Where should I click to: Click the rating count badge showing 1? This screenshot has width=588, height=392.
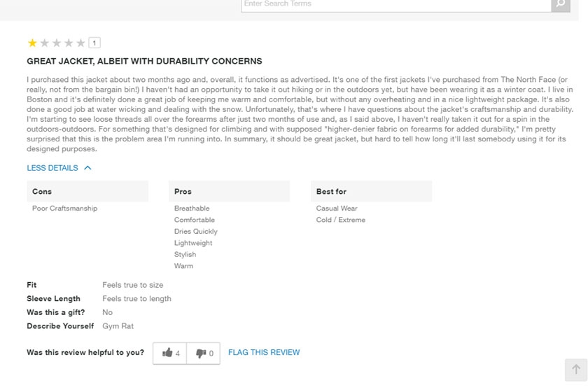[x=94, y=43]
